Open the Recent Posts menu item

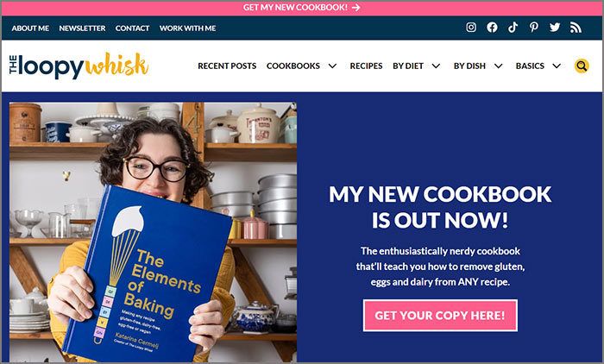227,66
